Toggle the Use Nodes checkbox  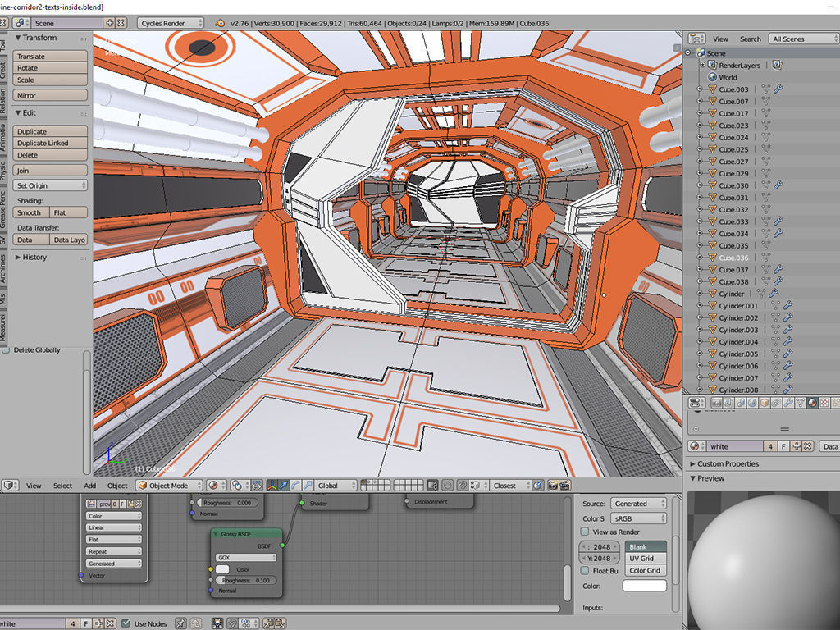pos(126,623)
